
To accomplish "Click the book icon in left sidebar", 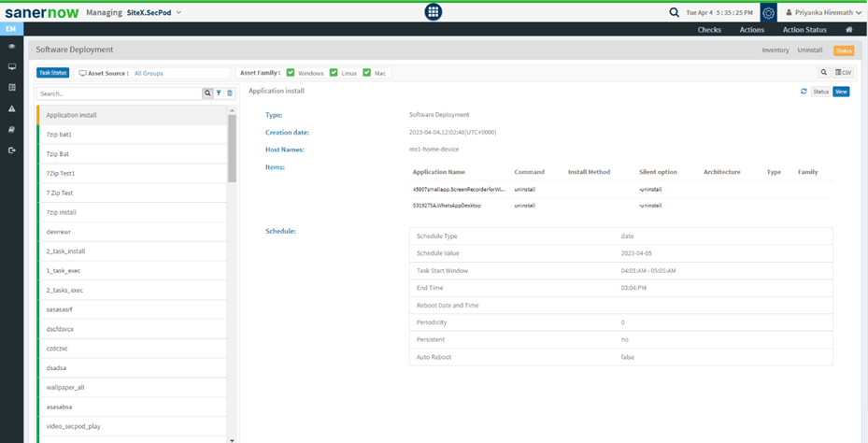I will coord(11,129).
